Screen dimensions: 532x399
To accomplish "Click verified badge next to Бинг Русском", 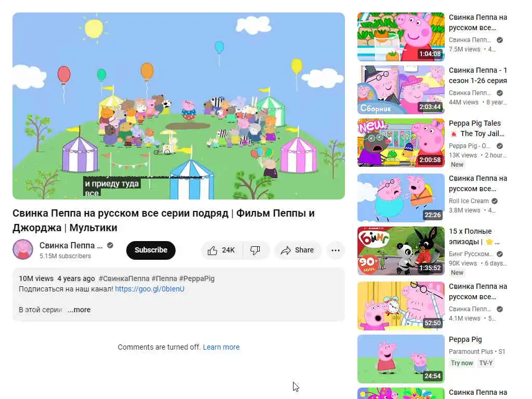I will tap(500, 254).
